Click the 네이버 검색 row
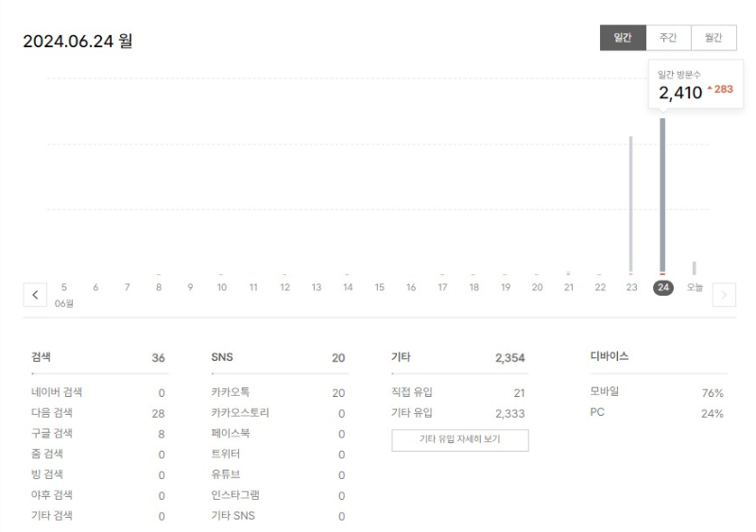The width and height of the screenshot is (756, 532). click(98, 392)
